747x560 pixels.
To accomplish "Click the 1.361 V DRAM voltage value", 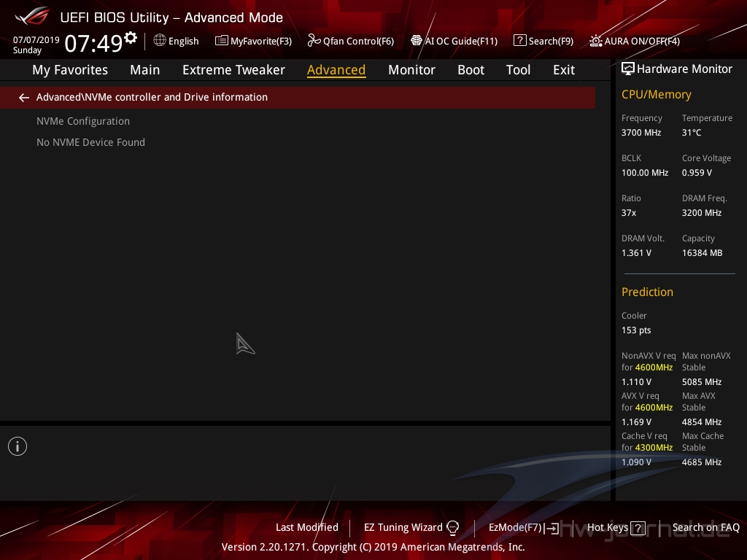I will pyautogui.click(x=636, y=253).
